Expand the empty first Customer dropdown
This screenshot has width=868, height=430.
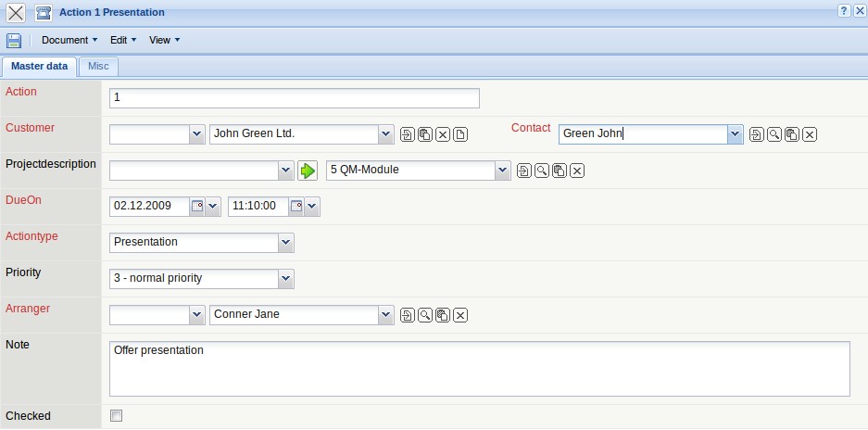click(197, 134)
